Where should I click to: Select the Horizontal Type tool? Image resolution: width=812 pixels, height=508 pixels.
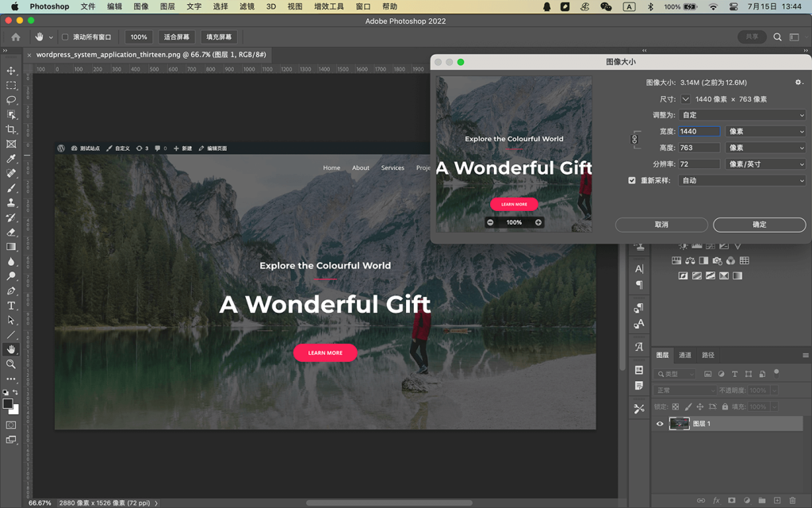click(x=11, y=306)
